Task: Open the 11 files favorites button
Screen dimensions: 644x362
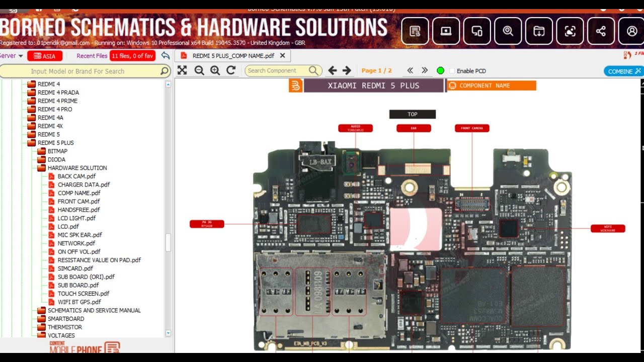Action: (x=132, y=56)
